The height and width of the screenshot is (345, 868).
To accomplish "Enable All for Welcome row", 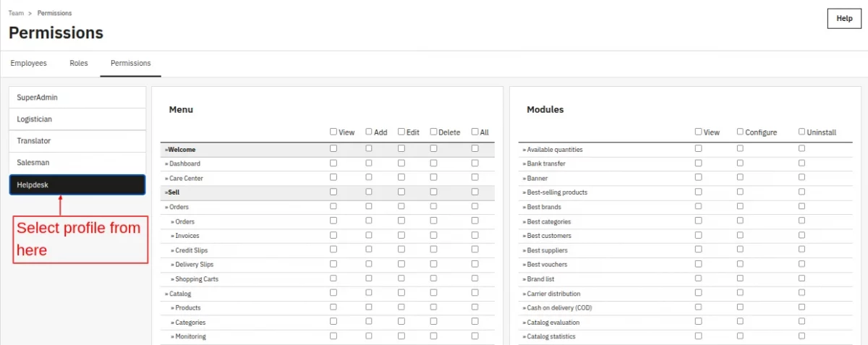I will point(475,148).
